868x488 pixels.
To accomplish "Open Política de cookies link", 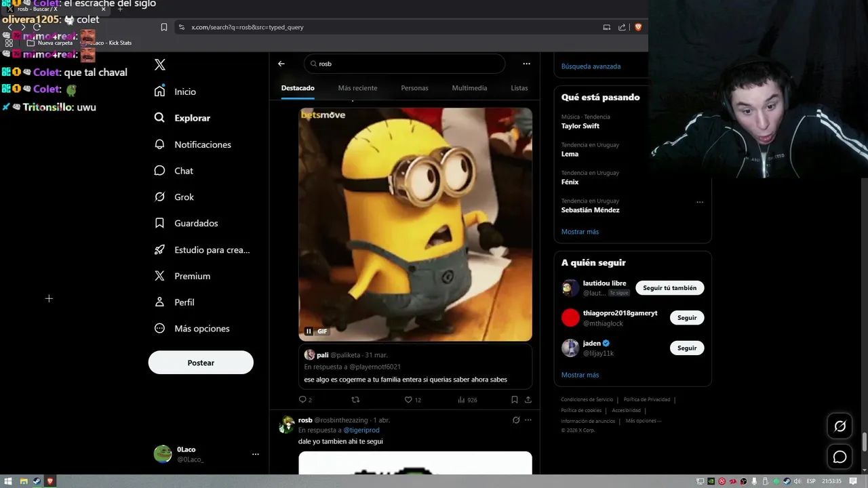I will coord(581,411).
